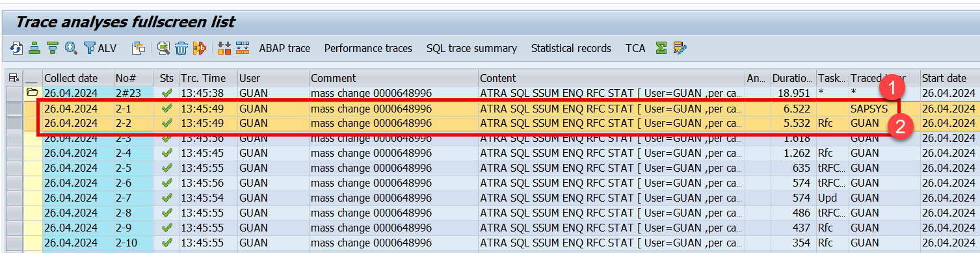This screenshot has height=253, width=980.
Task: Select the row selector for entry 2-4
Action: [14, 153]
